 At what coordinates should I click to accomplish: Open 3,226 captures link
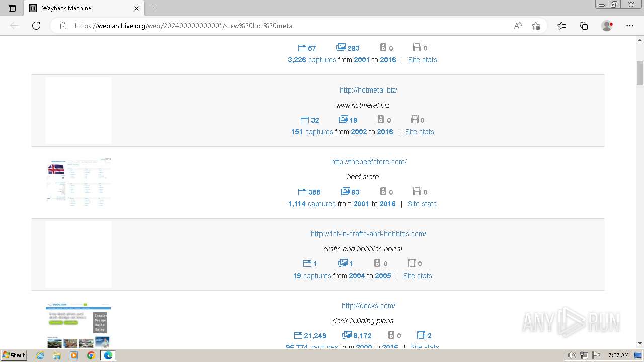pos(312,60)
